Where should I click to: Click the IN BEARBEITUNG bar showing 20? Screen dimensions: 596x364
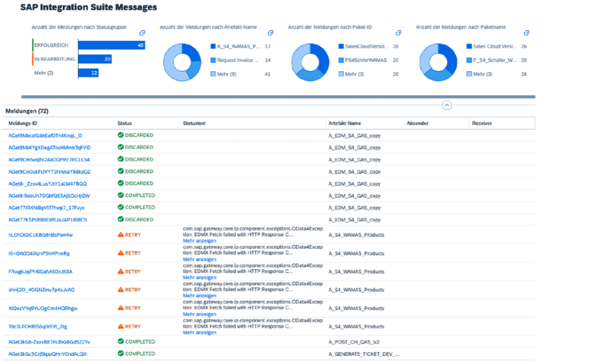coord(95,59)
